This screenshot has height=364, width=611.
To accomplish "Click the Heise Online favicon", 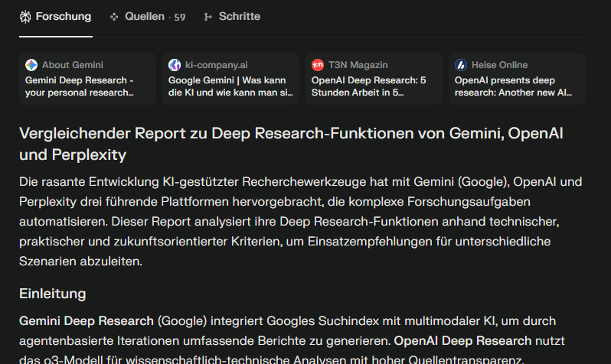I will click(x=461, y=65).
